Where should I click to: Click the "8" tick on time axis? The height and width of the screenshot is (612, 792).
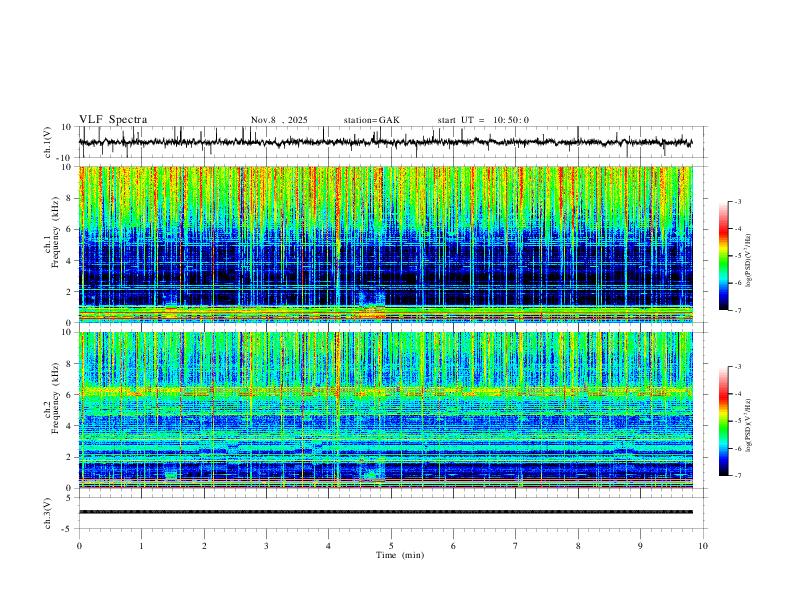pos(578,546)
